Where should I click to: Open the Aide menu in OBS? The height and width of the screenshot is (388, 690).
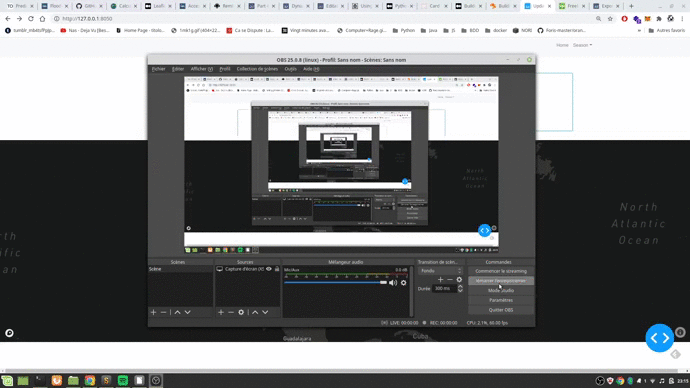pos(311,69)
